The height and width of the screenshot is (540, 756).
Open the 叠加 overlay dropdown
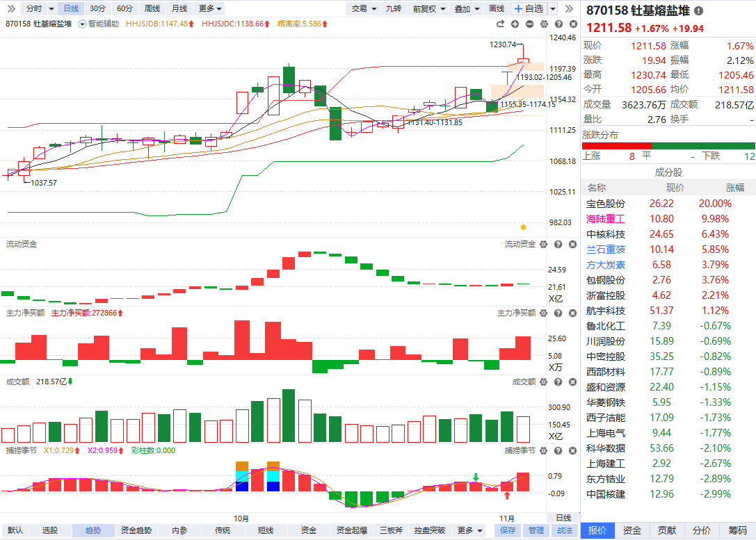[466, 8]
